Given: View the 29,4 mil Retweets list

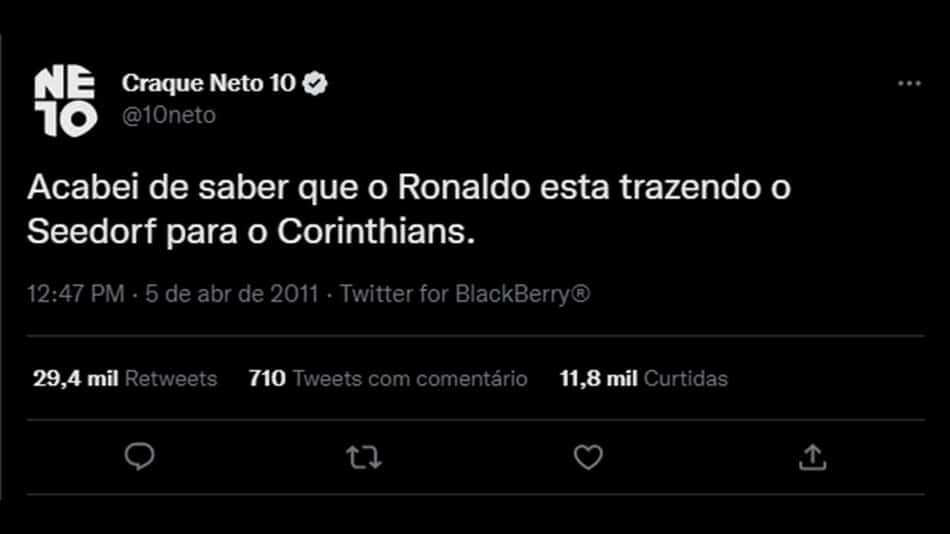Looking at the screenshot, I should (x=125, y=379).
